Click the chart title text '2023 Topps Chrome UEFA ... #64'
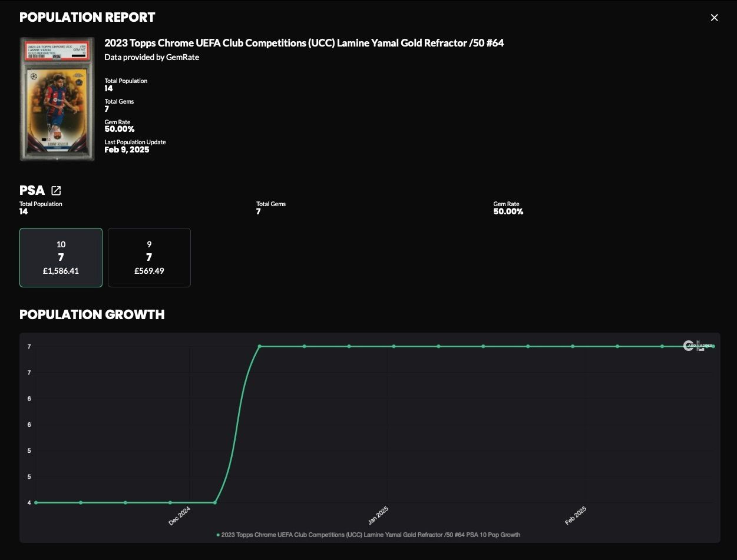 304,43
